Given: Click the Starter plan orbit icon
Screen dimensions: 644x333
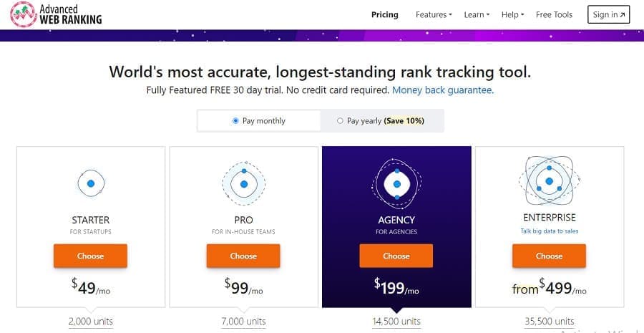Looking at the screenshot, I should [91, 184].
